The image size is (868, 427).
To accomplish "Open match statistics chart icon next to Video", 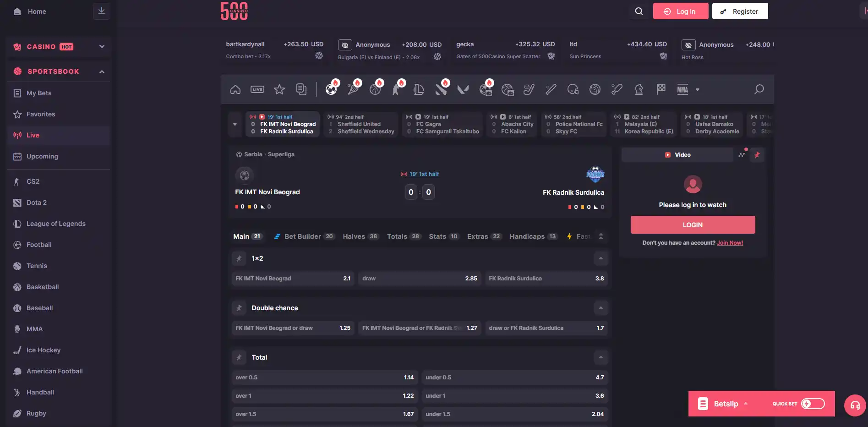I will tap(742, 155).
